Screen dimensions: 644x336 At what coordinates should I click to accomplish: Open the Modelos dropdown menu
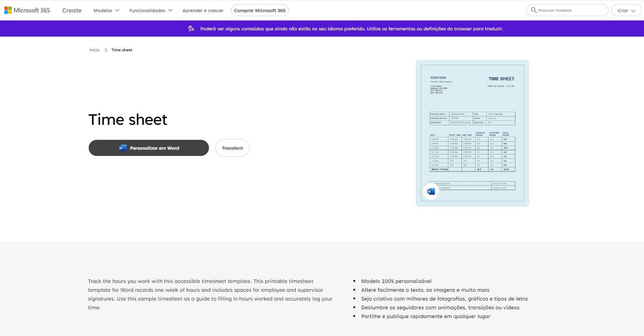coord(106,10)
